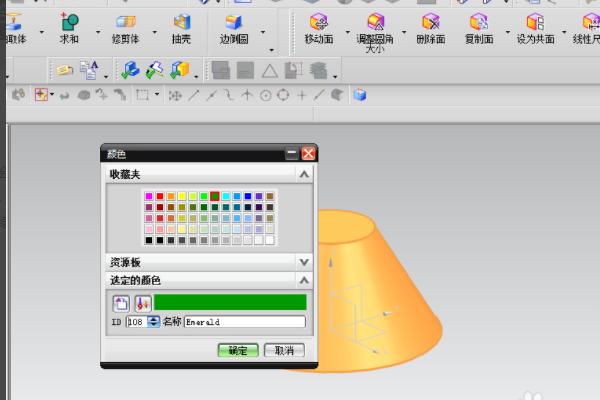Viewport: 600px width, 400px height.
Task: Select the 移动面 (Move Face) tool
Action: tap(319, 22)
